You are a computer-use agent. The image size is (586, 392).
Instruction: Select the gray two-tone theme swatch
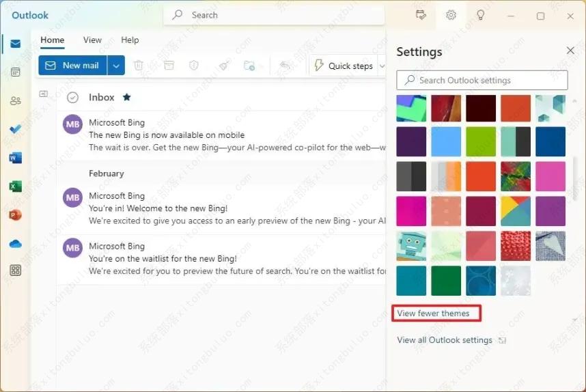point(411,176)
